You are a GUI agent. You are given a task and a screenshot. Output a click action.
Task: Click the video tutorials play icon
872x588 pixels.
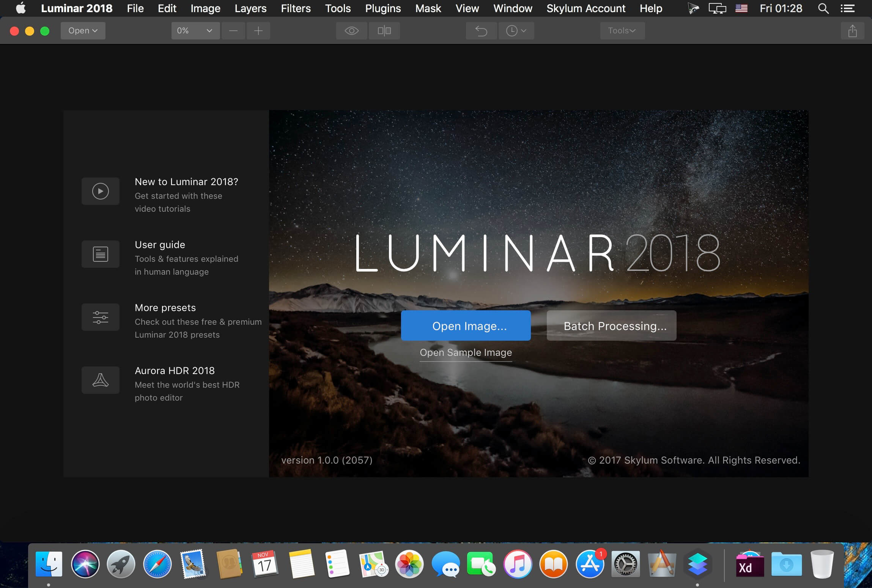pyautogui.click(x=101, y=191)
